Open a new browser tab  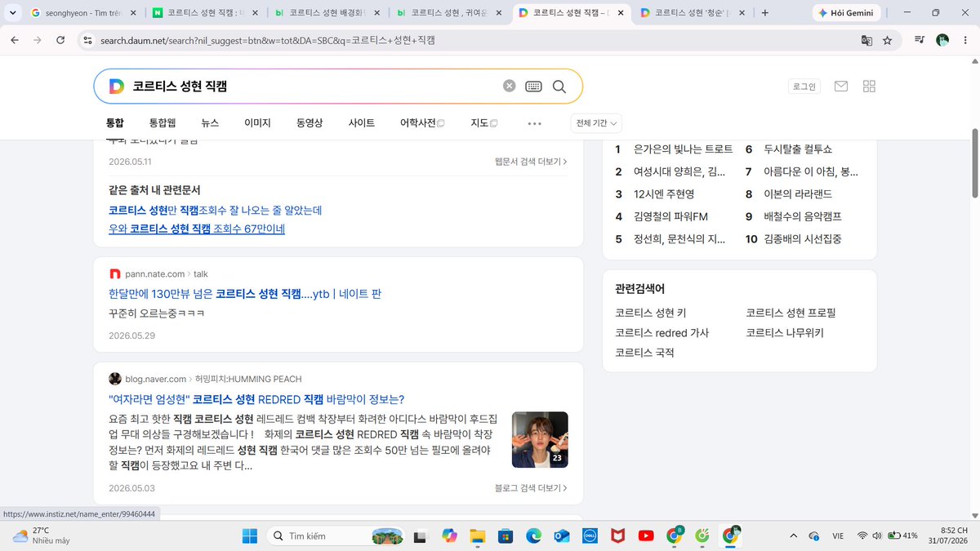tap(764, 13)
